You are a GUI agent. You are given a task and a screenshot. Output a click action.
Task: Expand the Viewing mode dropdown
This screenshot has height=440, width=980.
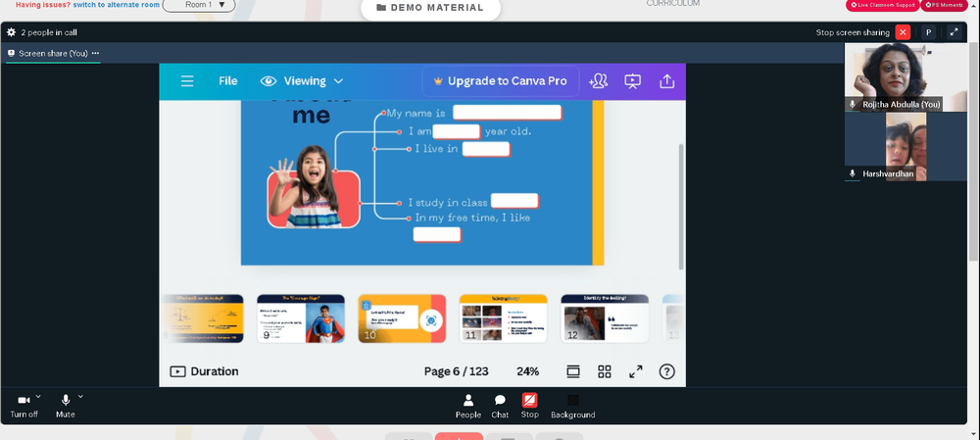[x=303, y=81]
